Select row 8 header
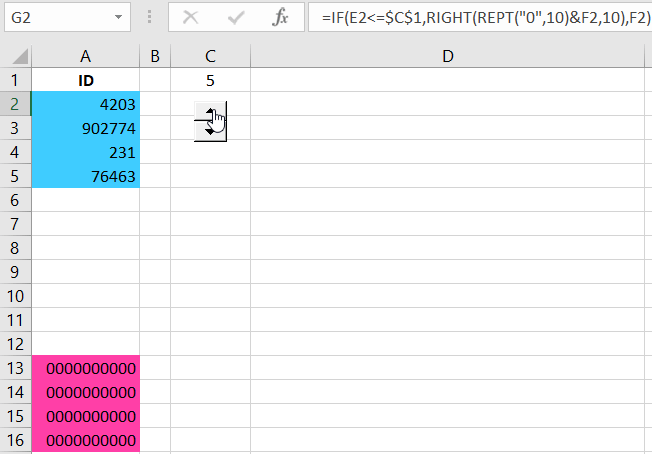 pyautogui.click(x=15, y=248)
